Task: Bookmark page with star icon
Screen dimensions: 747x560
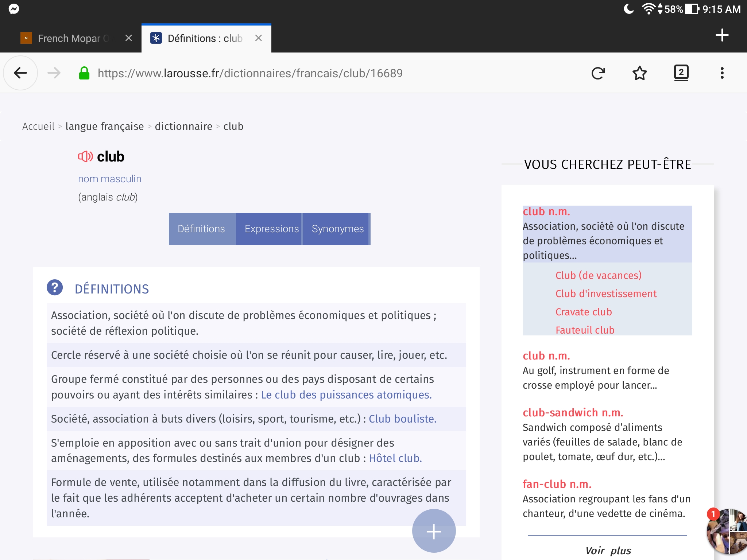Action: (x=639, y=73)
